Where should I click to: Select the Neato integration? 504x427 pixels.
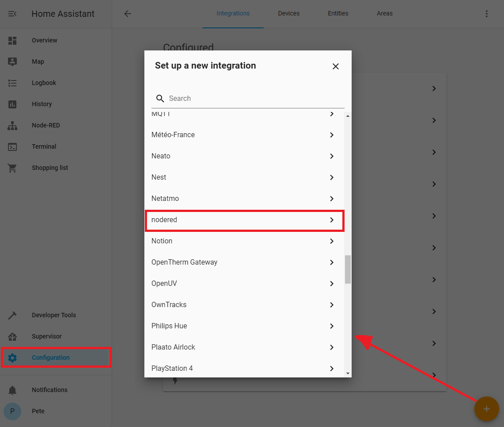[244, 156]
